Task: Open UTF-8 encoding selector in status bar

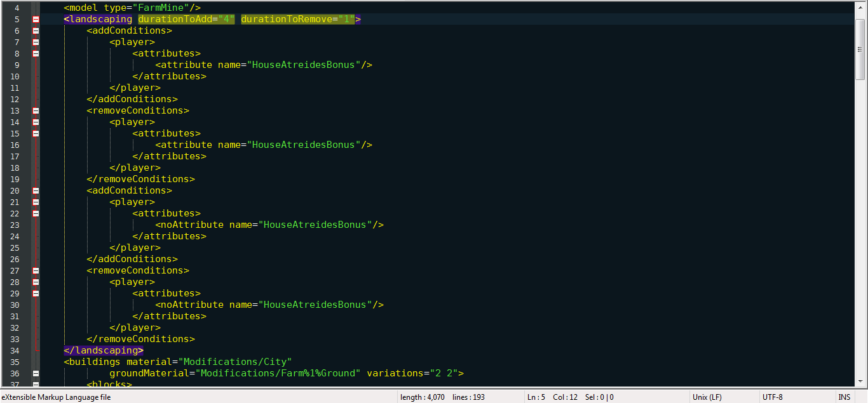Action: [772, 397]
